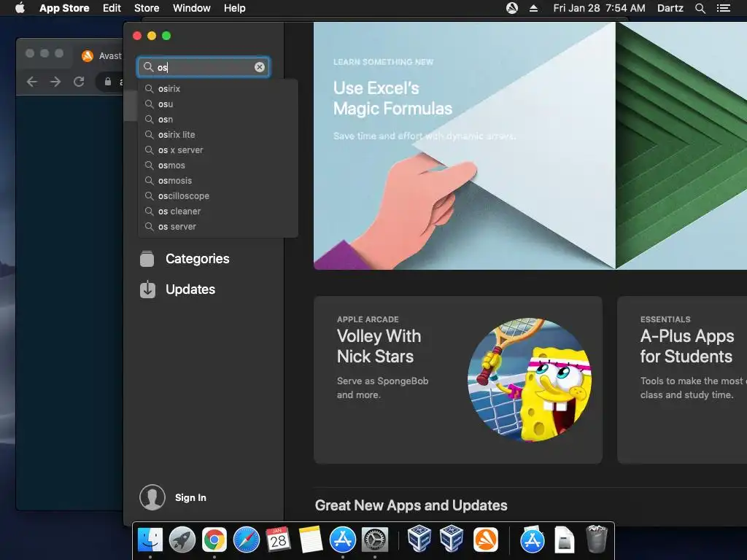
Task: Open Google Chrome from the Dock
Action: (214, 540)
